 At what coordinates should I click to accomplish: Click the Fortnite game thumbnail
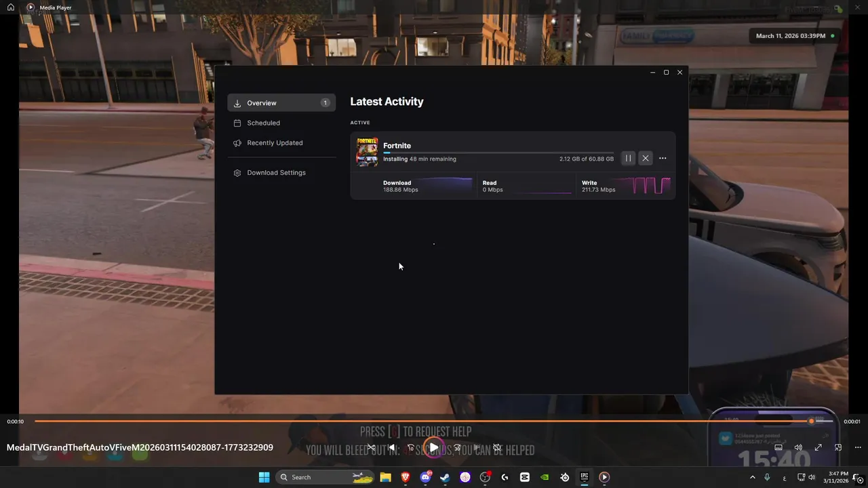tap(367, 152)
